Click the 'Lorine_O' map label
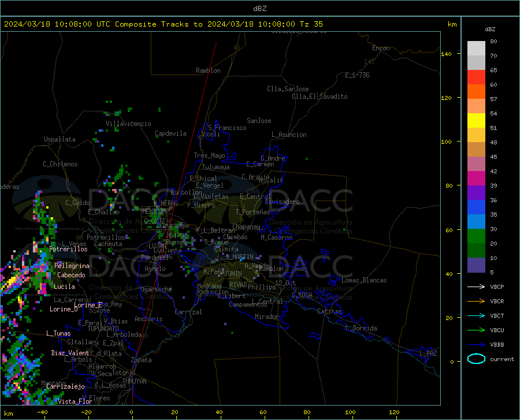 pyautogui.click(x=64, y=309)
